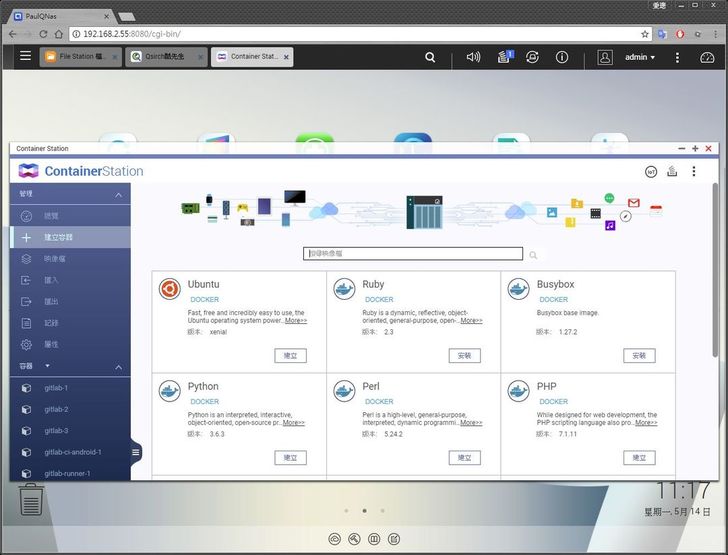The image size is (728, 555).
Task: Collapse the 管理 section in sidebar
Action: 118,195
